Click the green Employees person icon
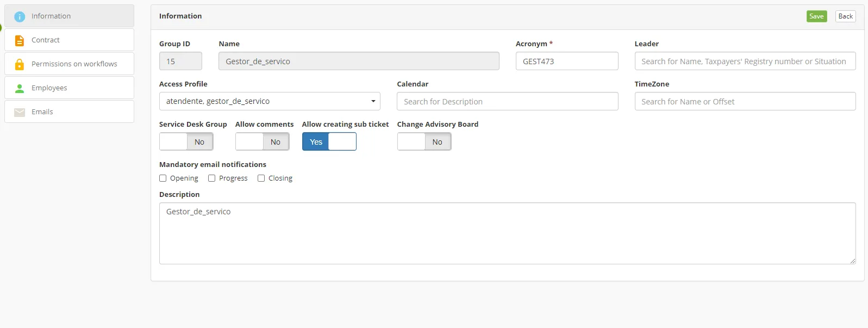This screenshot has width=868, height=328. click(x=20, y=88)
